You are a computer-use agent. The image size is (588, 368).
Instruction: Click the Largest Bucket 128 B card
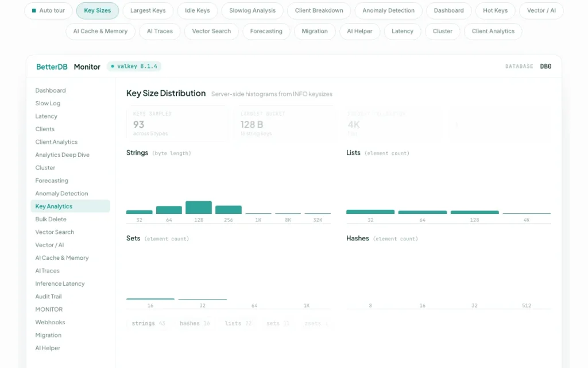point(285,124)
